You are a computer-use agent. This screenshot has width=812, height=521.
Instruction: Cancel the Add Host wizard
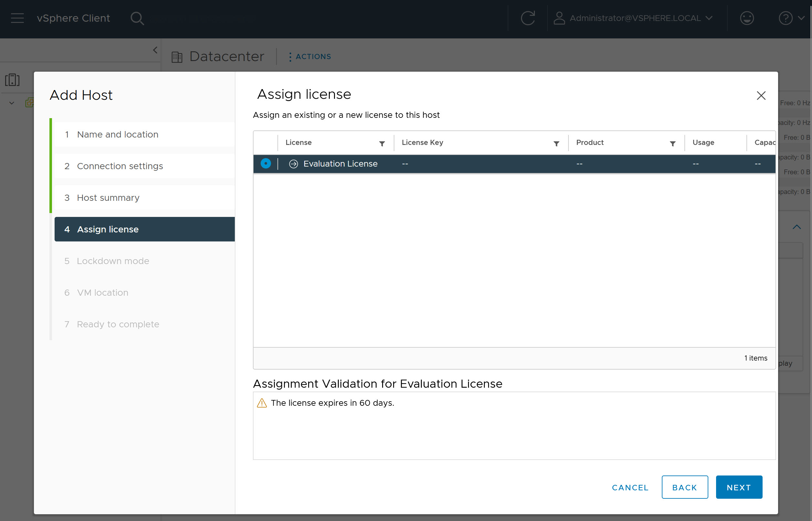click(x=630, y=487)
